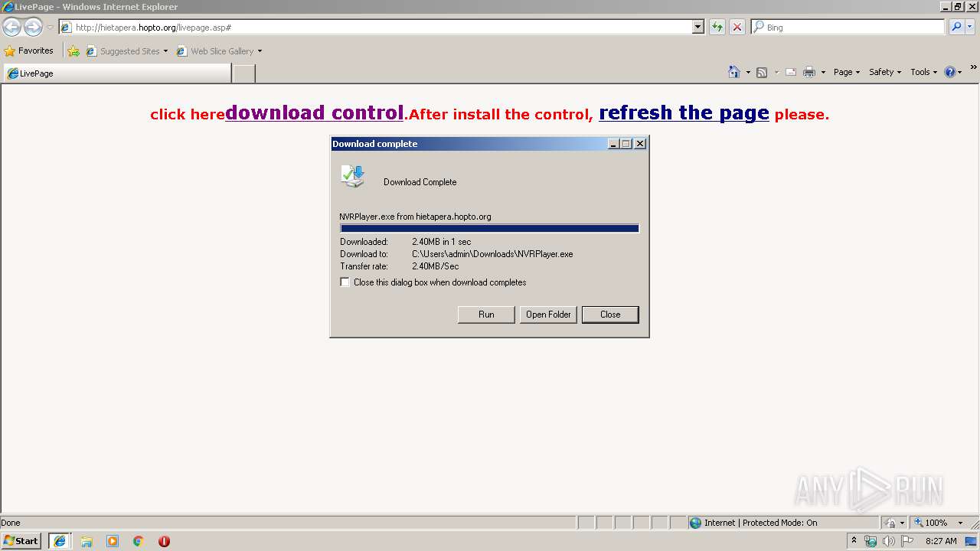980x551 pixels.
Task: Open the Safety menu
Action: (x=885, y=72)
